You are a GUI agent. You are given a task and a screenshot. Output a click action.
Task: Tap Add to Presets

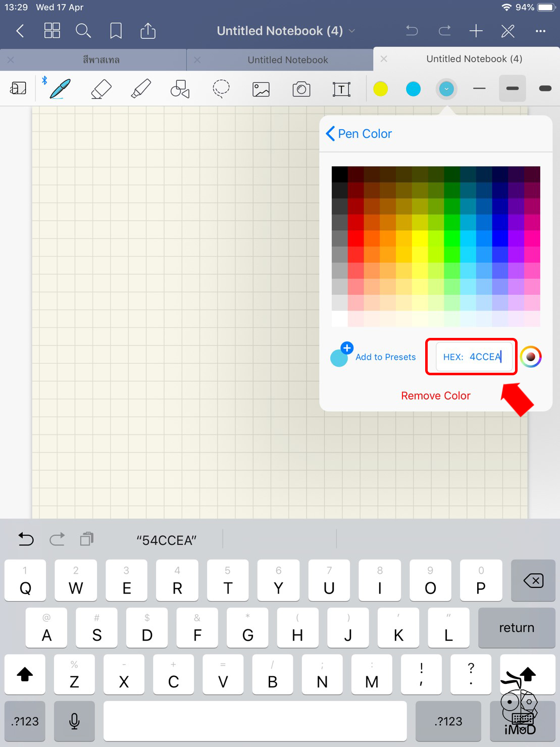coord(385,357)
